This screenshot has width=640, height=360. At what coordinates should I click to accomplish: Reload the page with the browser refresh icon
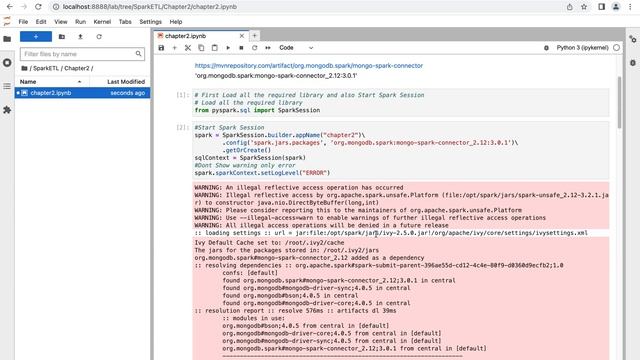click(x=38, y=7)
